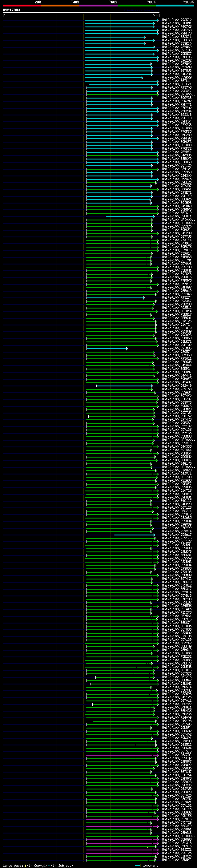Select hit label UniRef100_Q9ST25

click(177, 853)
